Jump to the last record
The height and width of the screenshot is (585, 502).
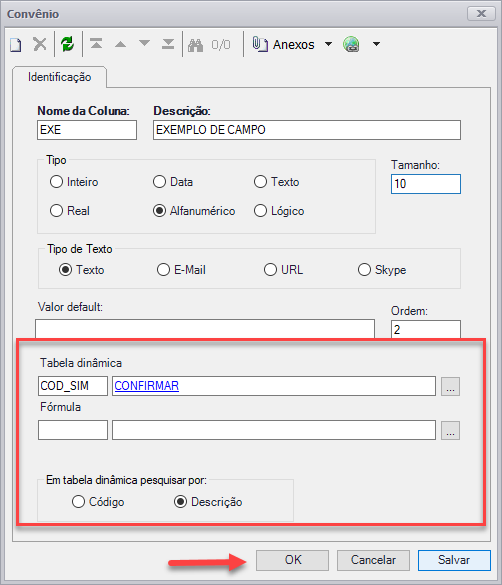(x=168, y=44)
